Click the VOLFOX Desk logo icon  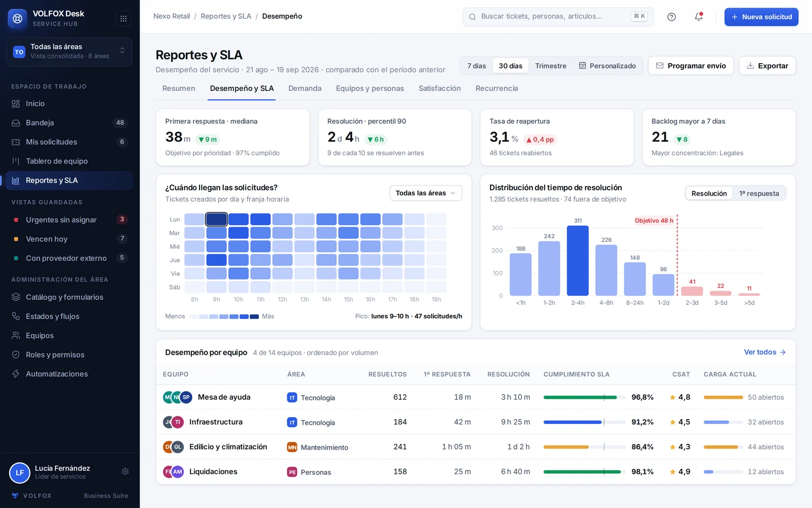pyautogui.click(x=18, y=19)
